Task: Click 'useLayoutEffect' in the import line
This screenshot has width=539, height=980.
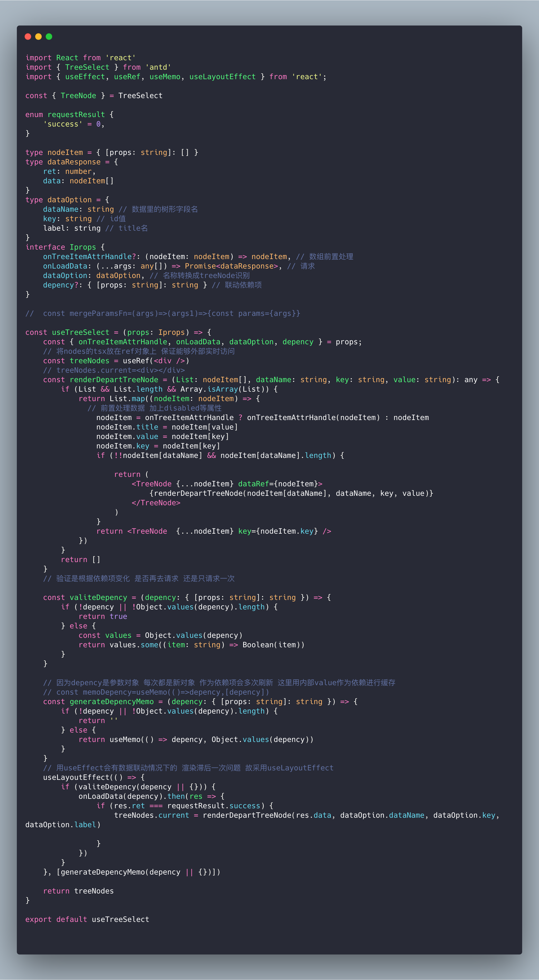Action: [222, 77]
